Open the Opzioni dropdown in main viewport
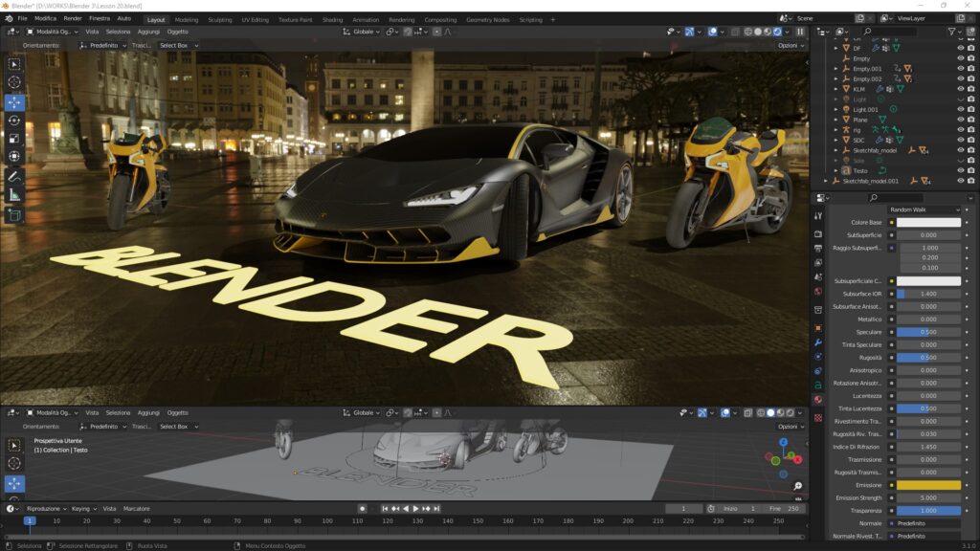Image resolution: width=980 pixels, height=551 pixels. [x=791, y=46]
